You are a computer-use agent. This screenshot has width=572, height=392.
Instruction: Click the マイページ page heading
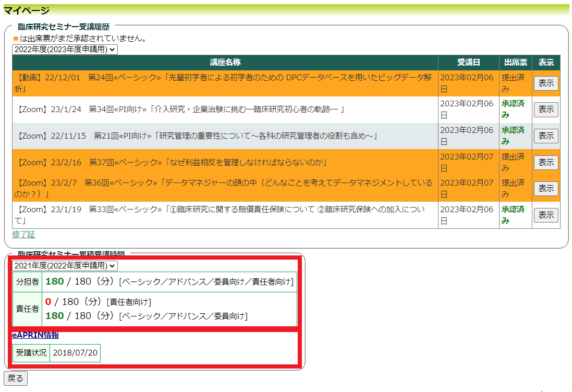(x=27, y=10)
